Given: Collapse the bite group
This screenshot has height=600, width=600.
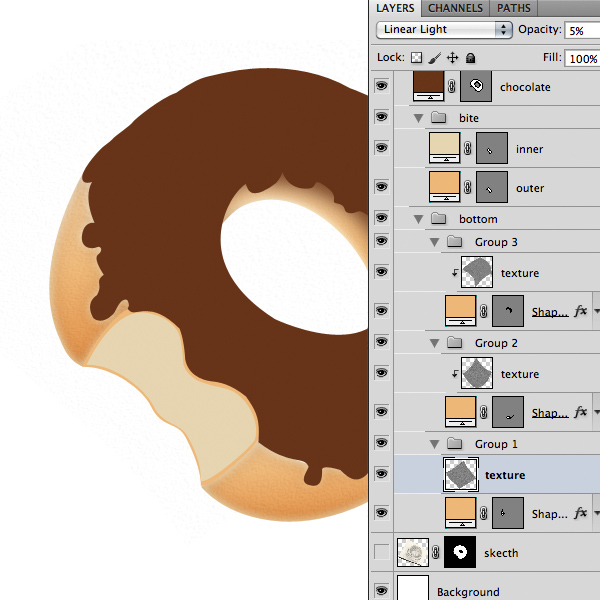Looking at the screenshot, I should [x=419, y=118].
